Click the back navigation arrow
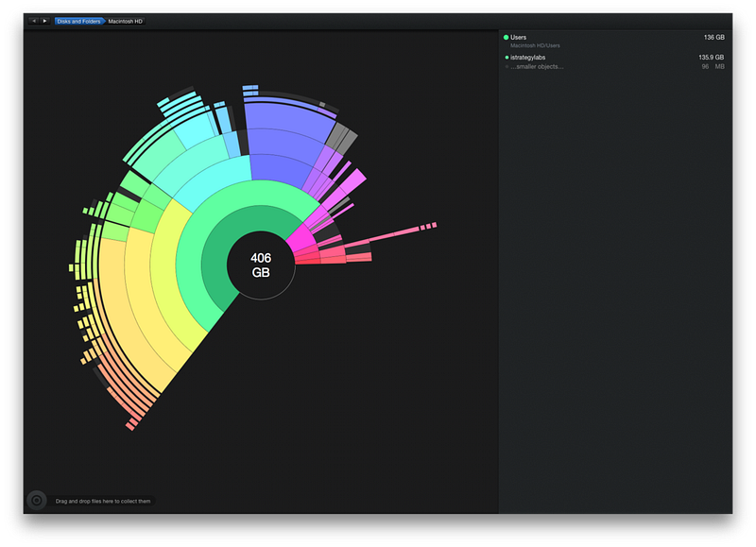This screenshot has height=547, width=756. pos(34,21)
